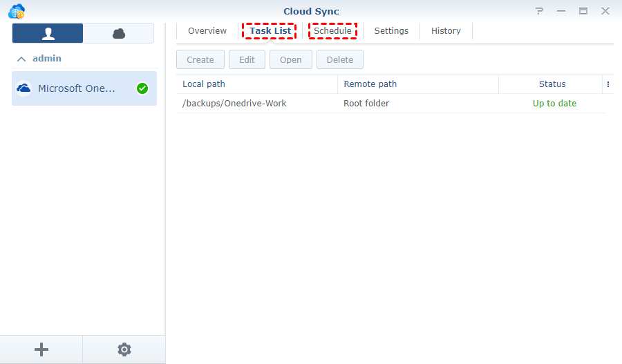Click the Delete button
Image resolution: width=622 pixels, height=364 pixels.
tap(340, 59)
